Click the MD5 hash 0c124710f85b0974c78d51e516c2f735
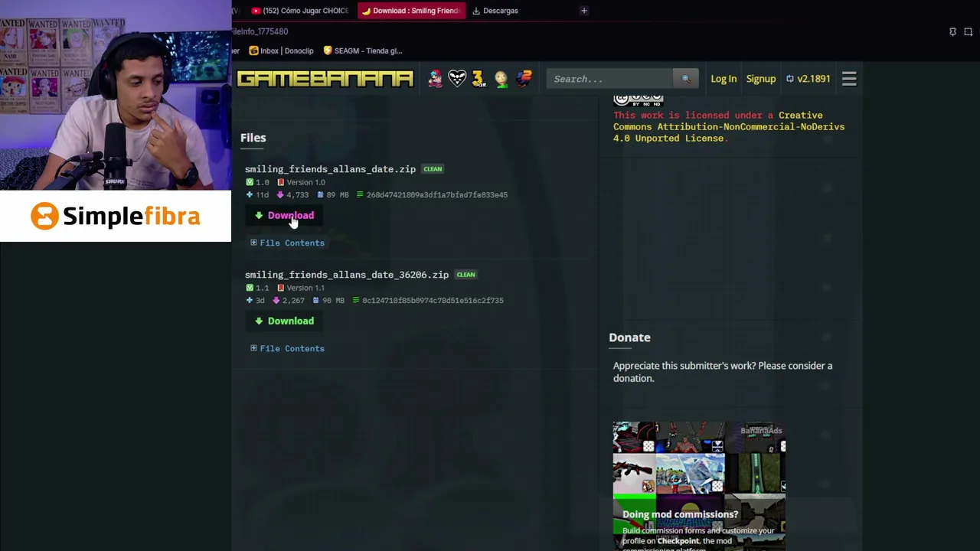The height and width of the screenshot is (551, 980). [x=433, y=300]
